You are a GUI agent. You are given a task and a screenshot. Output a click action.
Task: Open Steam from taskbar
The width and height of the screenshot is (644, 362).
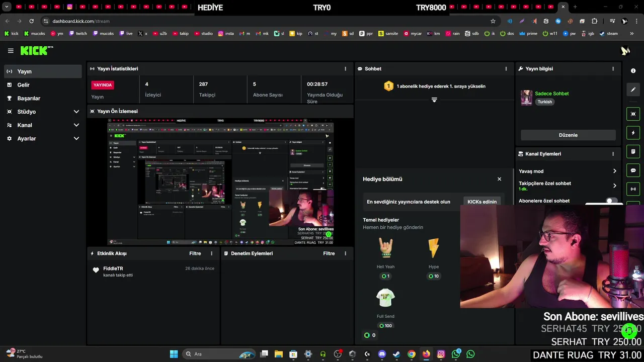point(396,354)
